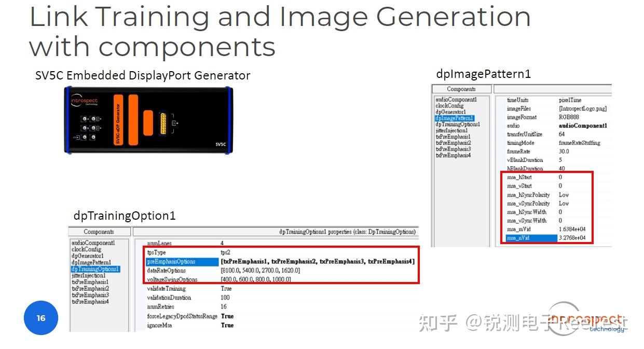Toggle validateTraining from True

226,289
